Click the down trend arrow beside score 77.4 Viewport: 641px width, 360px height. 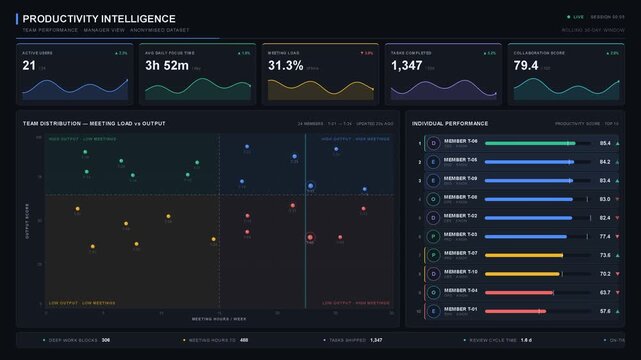tap(617, 237)
